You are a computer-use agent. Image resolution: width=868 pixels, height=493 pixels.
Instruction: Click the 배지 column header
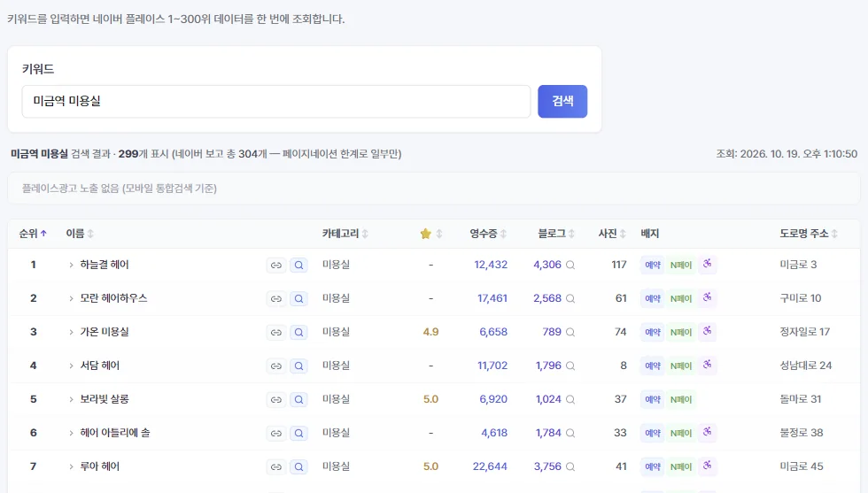[x=650, y=234]
